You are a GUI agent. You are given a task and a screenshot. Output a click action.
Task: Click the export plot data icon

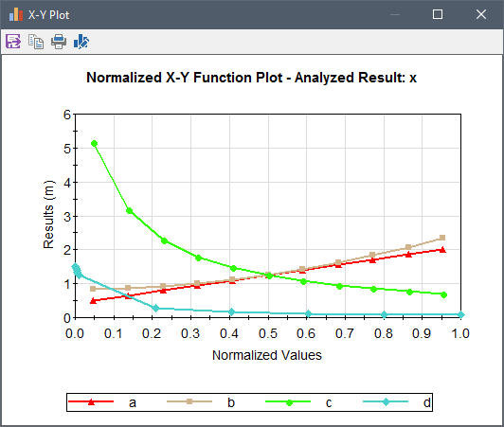pos(13,42)
